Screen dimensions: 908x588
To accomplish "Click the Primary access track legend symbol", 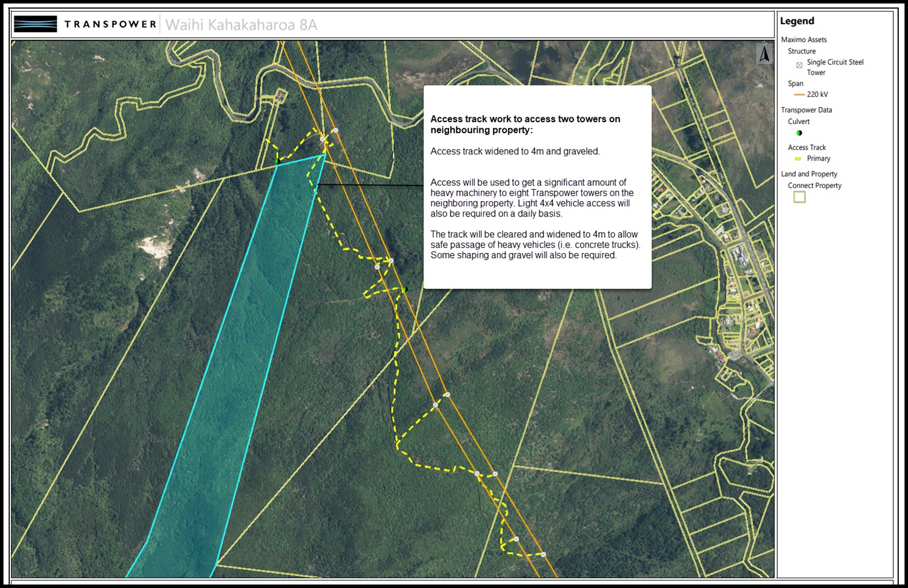I will pyautogui.click(x=798, y=159).
